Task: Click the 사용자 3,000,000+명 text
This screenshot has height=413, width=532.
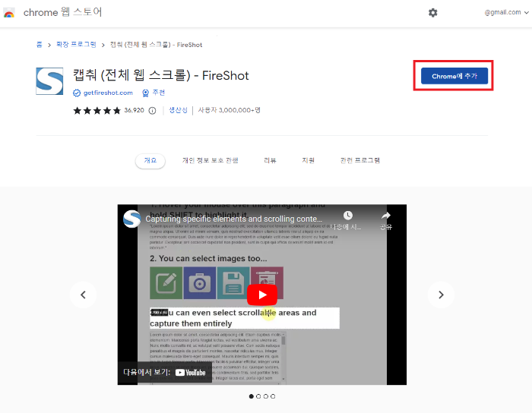Action: pyautogui.click(x=230, y=110)
